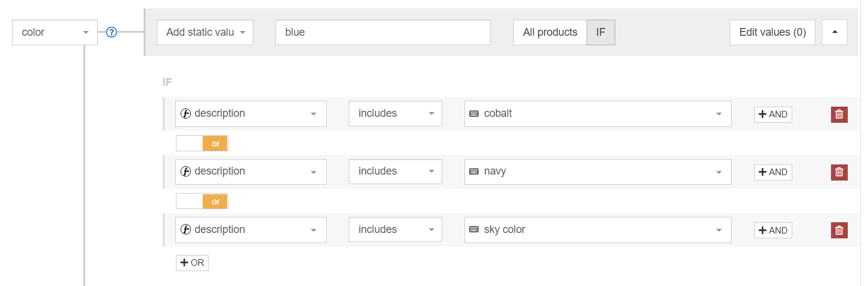The height and width of the screenshot is (286, 868).
Task: Remove the sky color condition row
Action: coord(839,230)
